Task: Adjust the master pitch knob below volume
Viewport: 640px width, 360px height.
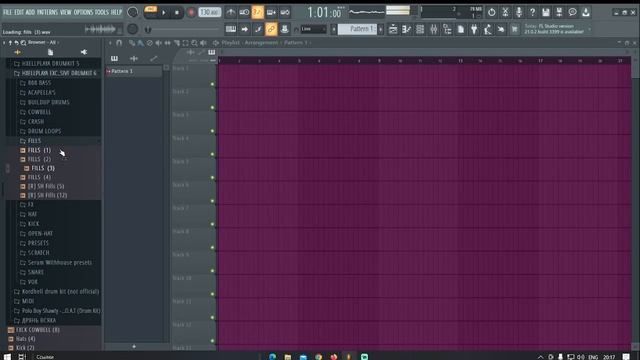Action: tap(132, 29)
